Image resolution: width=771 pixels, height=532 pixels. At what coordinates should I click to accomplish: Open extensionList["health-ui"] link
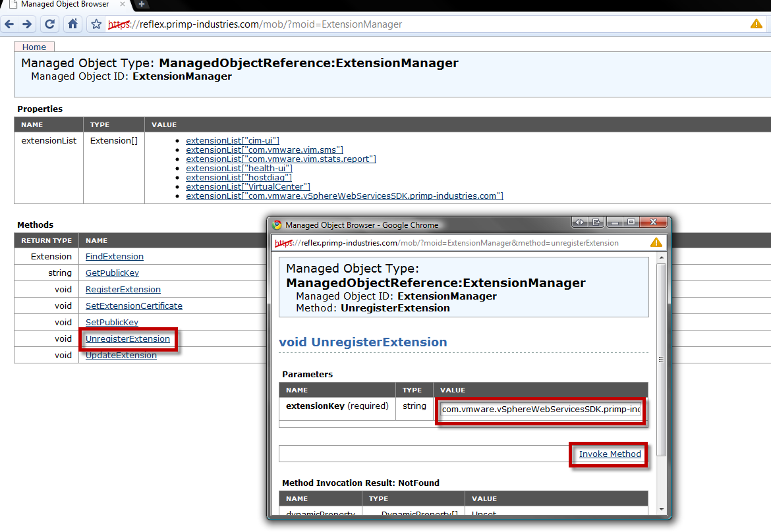point(239,169)
